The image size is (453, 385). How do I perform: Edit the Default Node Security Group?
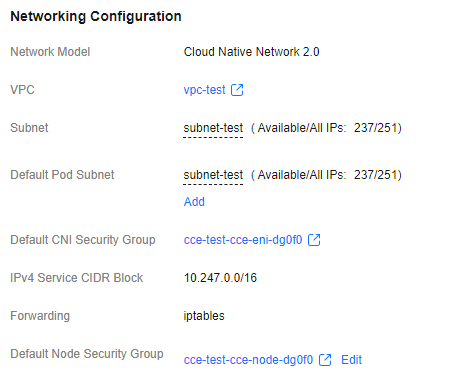pyautogui.click(x=351, y=360)
